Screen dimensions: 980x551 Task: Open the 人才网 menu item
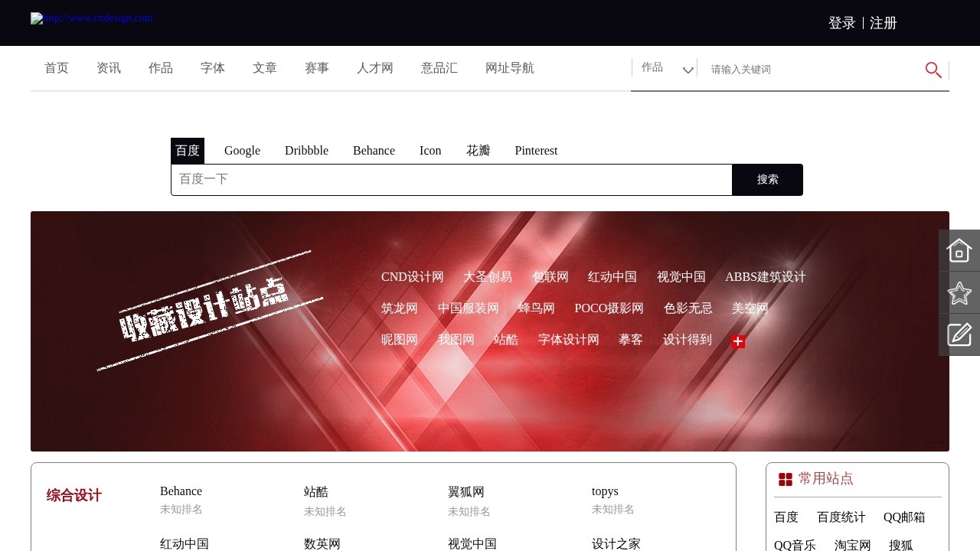click(374, 68)
